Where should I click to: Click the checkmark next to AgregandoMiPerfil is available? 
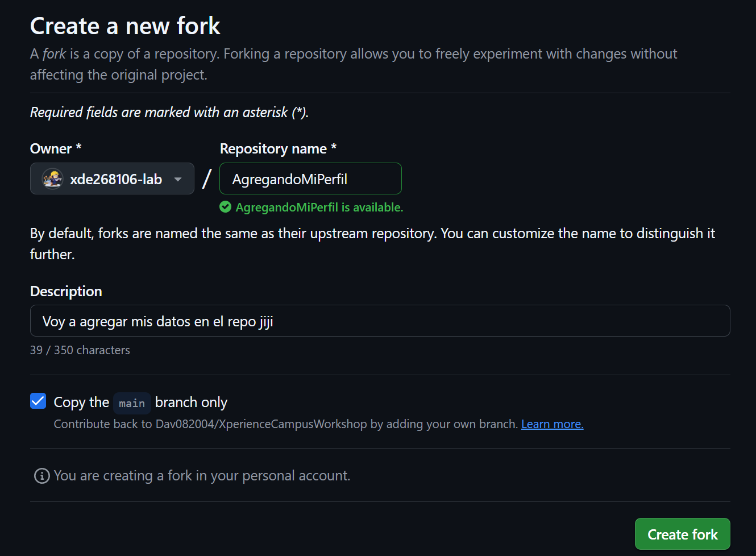[x=225, y=207]
